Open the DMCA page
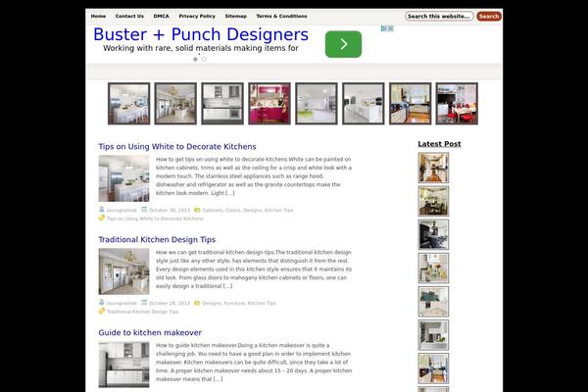The width and height of the screenshot is (588, 392). click(161, 16)
